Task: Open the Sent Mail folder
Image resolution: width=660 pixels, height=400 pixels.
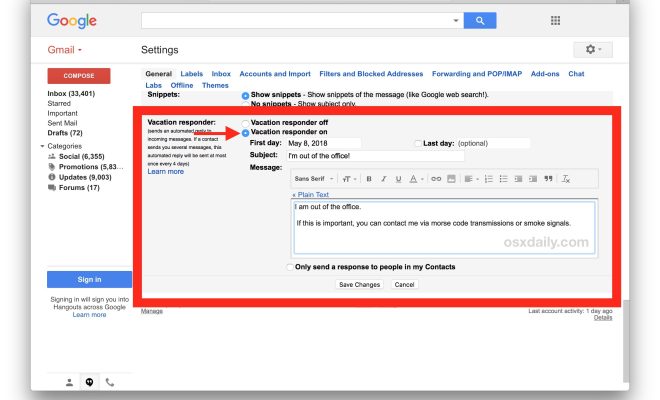Action: click(62, 123)
